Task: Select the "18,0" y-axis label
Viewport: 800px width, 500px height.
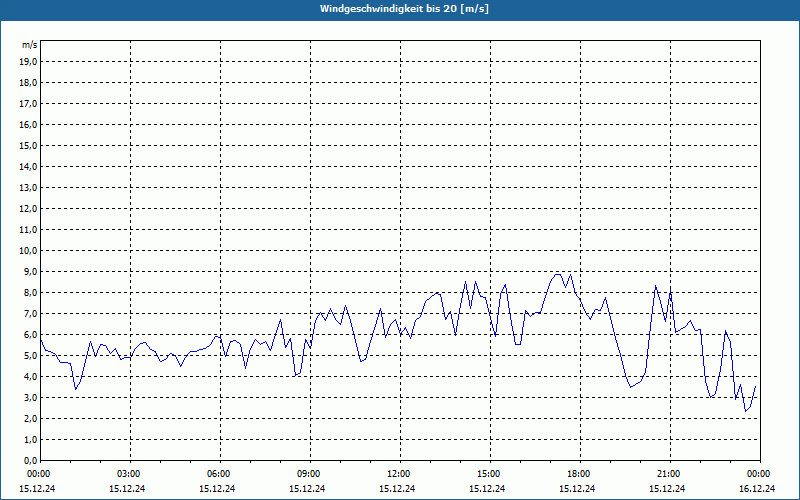Action: point(28,83)
